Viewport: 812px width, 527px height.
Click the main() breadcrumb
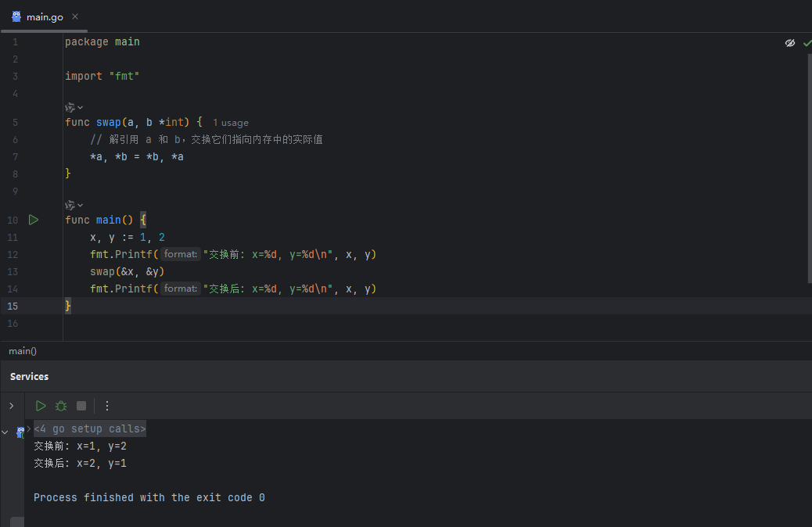pyautogui.click(x=23, y=351)
